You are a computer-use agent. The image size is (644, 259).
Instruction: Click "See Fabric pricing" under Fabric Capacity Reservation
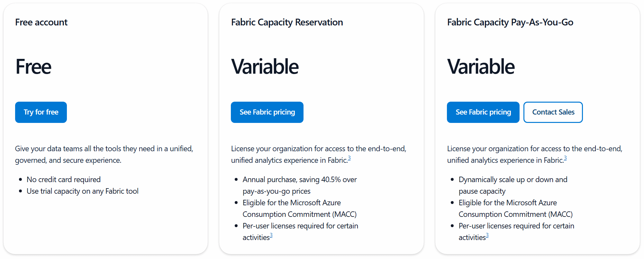click(267, 112)
